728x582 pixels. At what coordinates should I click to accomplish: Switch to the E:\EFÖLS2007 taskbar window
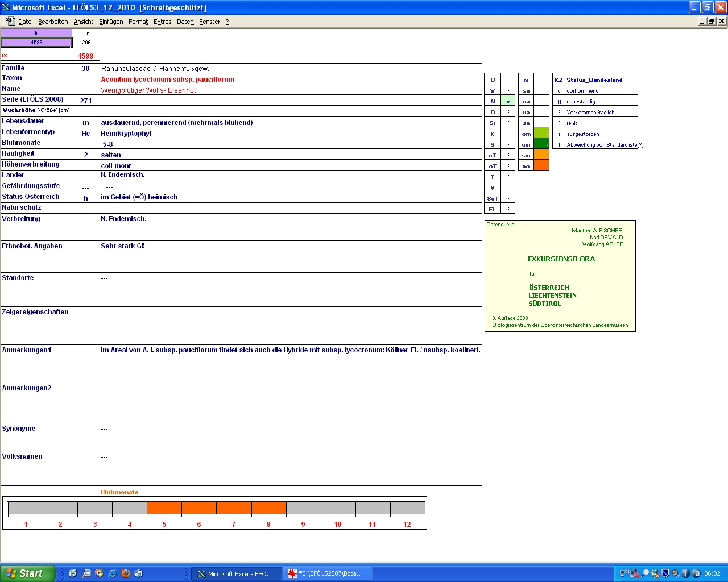(328, 573)
